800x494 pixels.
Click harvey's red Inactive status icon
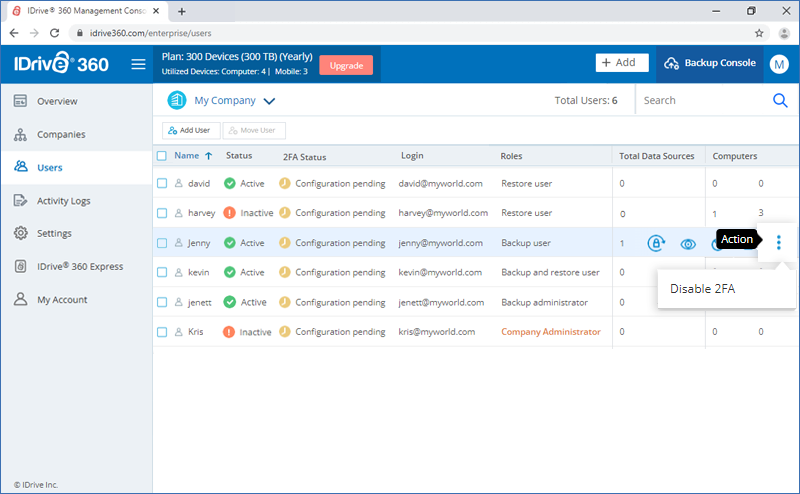point(230,213)
